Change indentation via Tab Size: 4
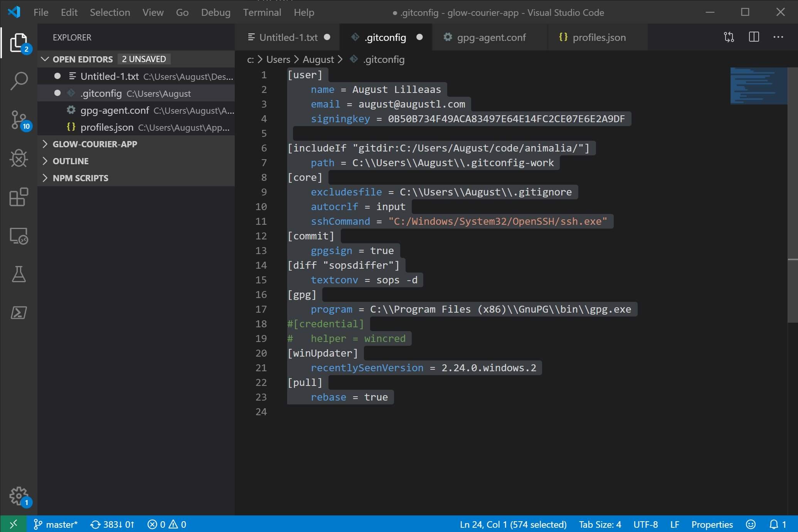Screen dimensions: 798x532 [600, 524]
